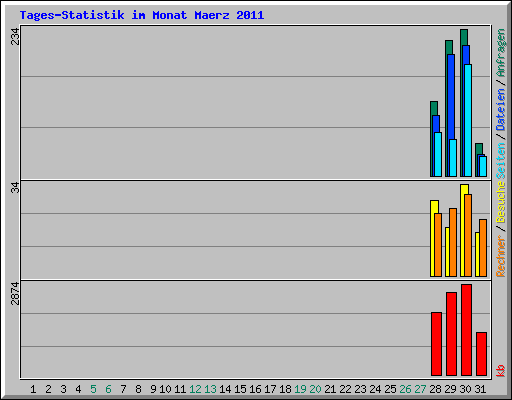Click the red 'kb' legend label
Image resolution: width=512 pixels, height=400 pixels.
[x=501, y=371]
